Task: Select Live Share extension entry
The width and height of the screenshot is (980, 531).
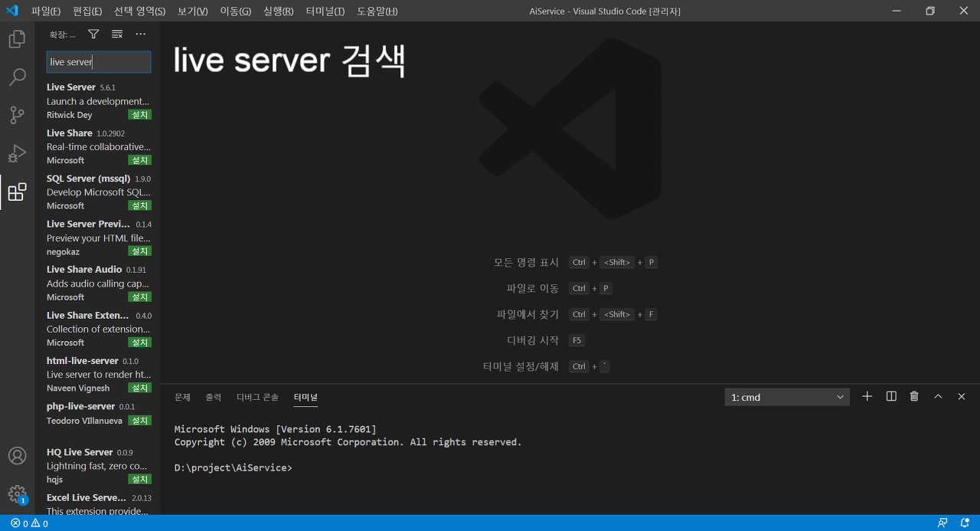Action: [97, 146]
